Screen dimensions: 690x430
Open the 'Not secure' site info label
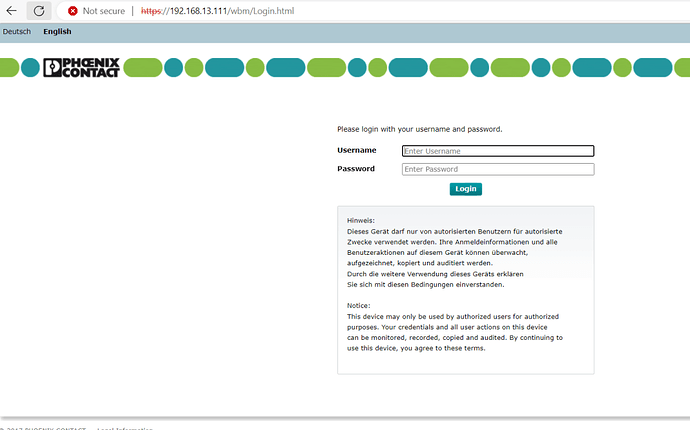coord(104,11)
